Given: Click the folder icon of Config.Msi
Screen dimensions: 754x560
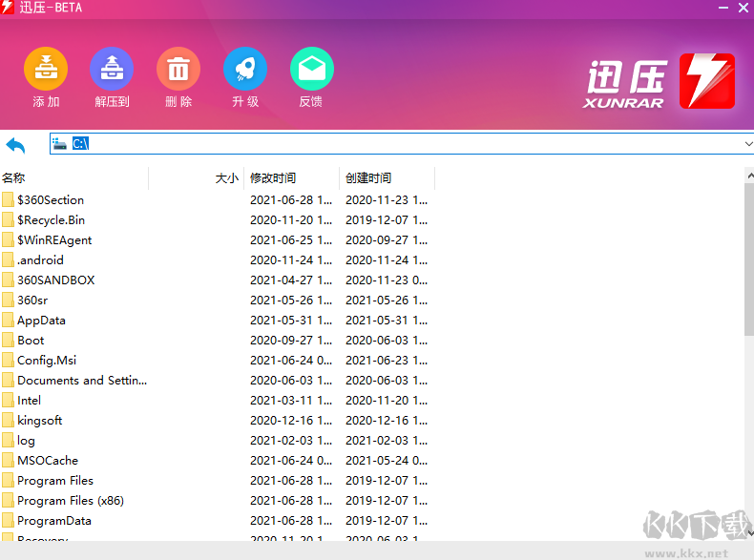Looking at the screenshot, I should [8, 360].
